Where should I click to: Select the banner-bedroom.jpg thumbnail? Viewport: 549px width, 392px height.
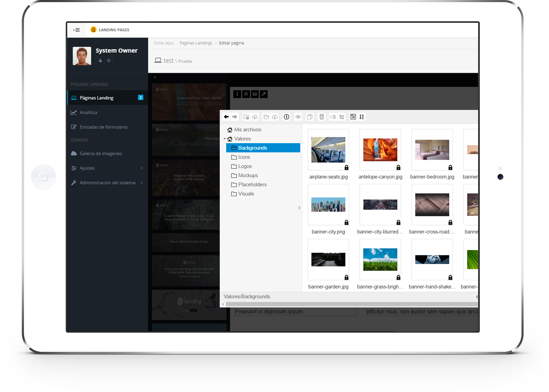point(432,150)
